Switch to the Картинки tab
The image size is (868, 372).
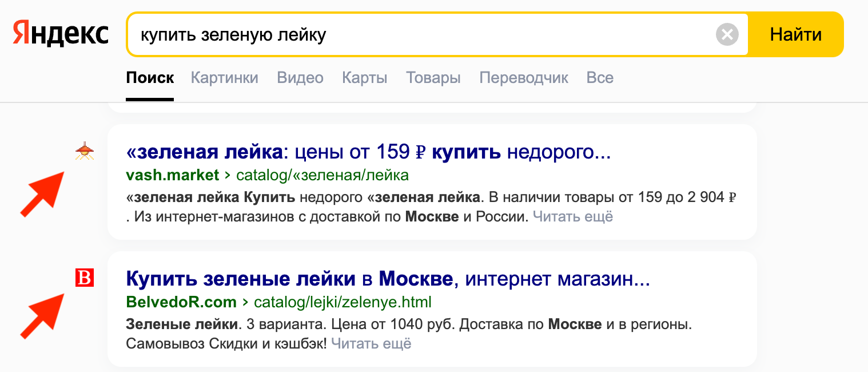click(224, 78)
